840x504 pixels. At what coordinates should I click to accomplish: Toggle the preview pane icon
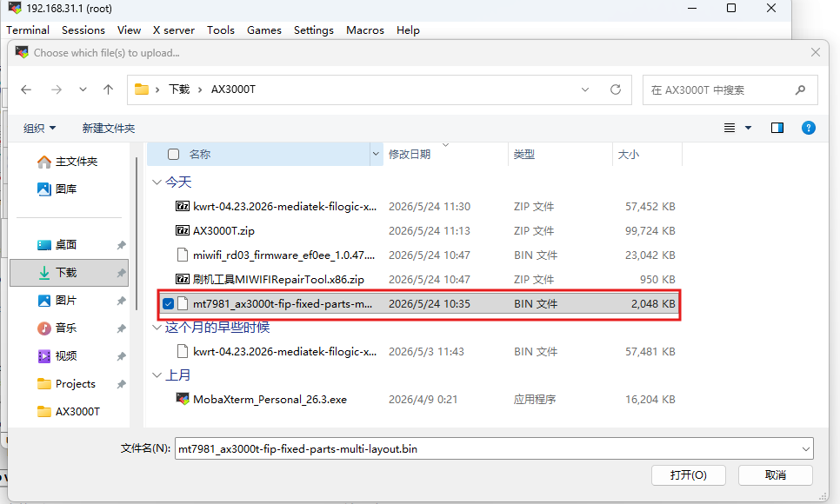(777, 128)
